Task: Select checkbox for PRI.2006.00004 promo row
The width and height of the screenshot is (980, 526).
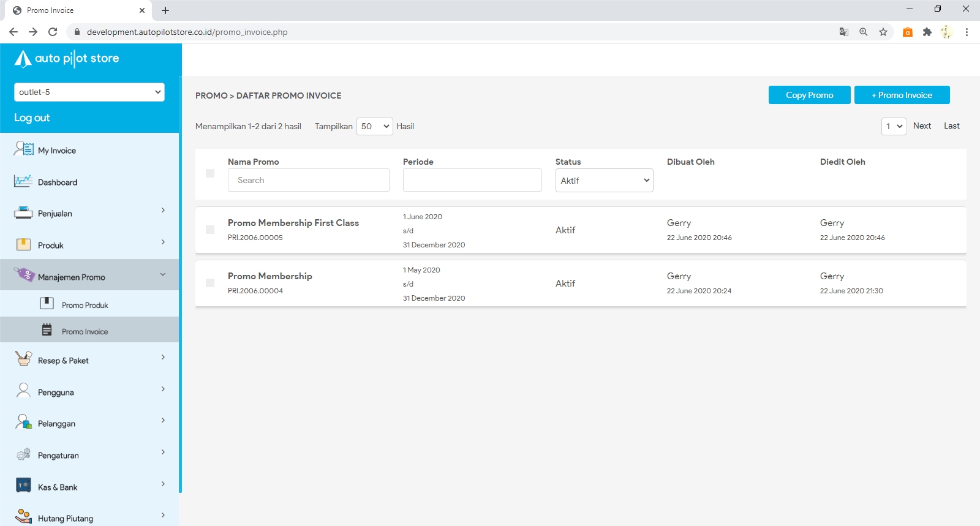Action: point(210,283)
